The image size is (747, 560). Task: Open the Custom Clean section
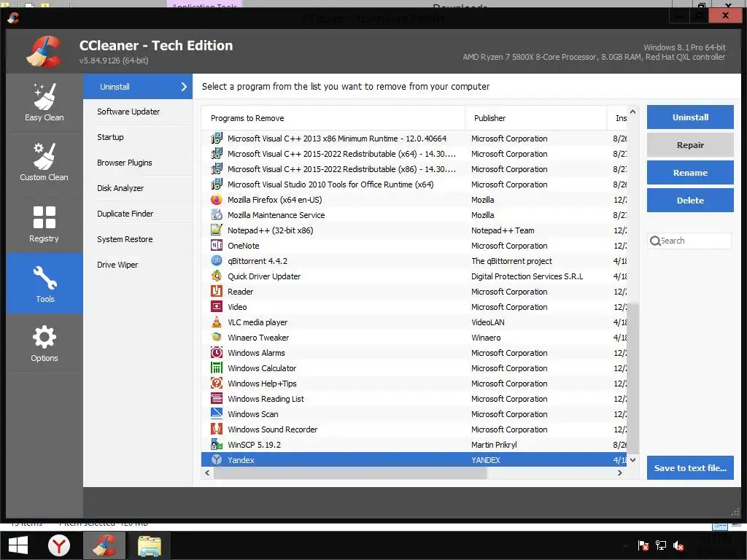pyautogui.click(x=44, y=163)
